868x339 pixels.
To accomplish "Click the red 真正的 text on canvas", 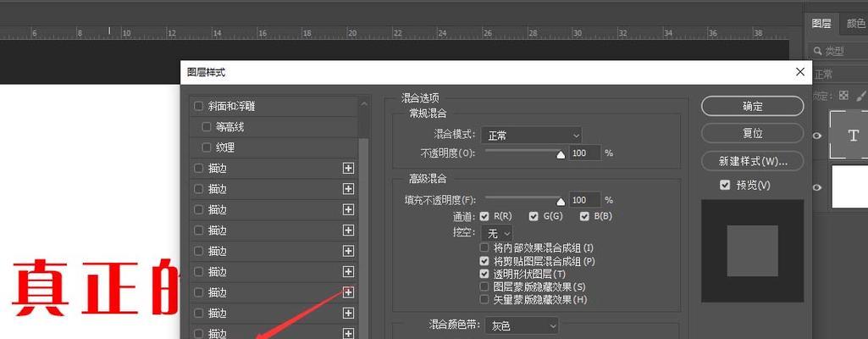I will pos(95,286).
